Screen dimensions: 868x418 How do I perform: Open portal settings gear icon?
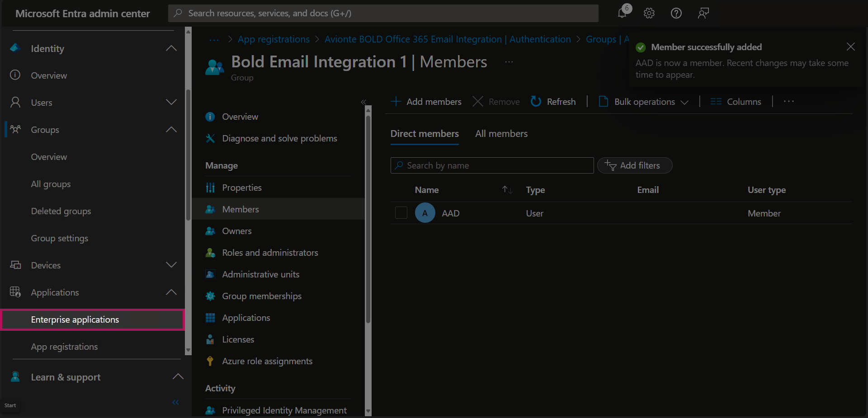click(x=649, y=13)
